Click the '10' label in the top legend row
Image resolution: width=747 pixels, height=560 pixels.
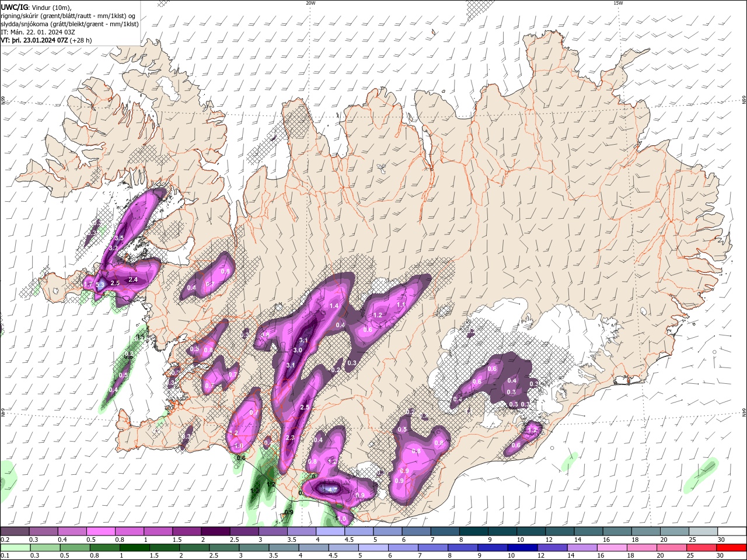[520, 539]
